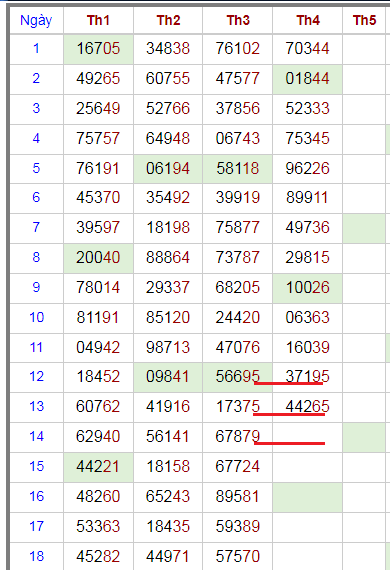Select the Th1 column header
The width and height of the screenshot is (390, 570).
point(98,20)
